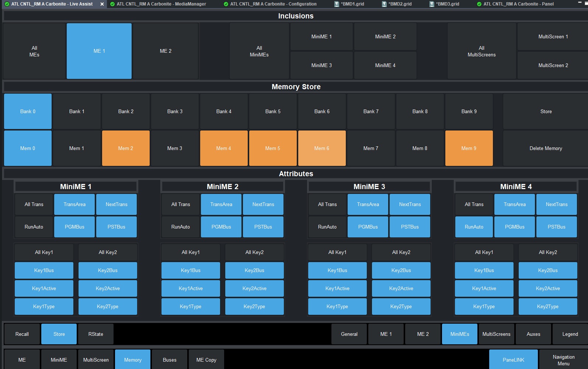The image size is (588, 369).
Task: Click the Delete Memory button
Action: tap(546, 149)
